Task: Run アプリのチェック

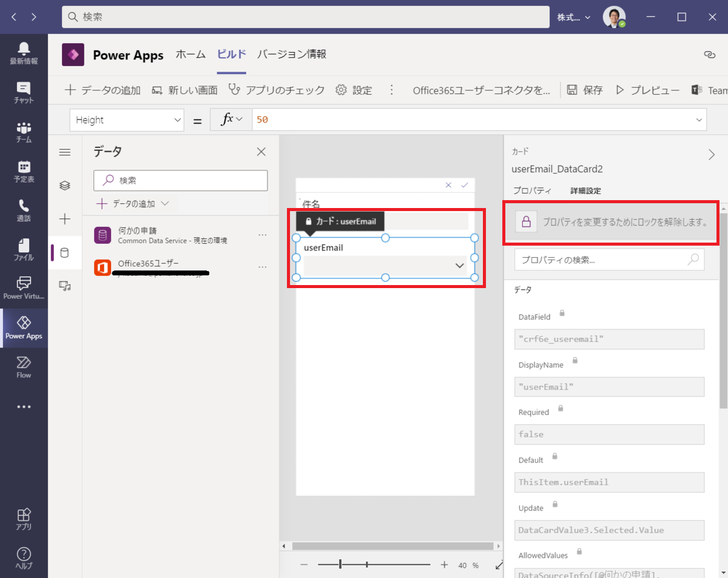Action: point(277,90)
